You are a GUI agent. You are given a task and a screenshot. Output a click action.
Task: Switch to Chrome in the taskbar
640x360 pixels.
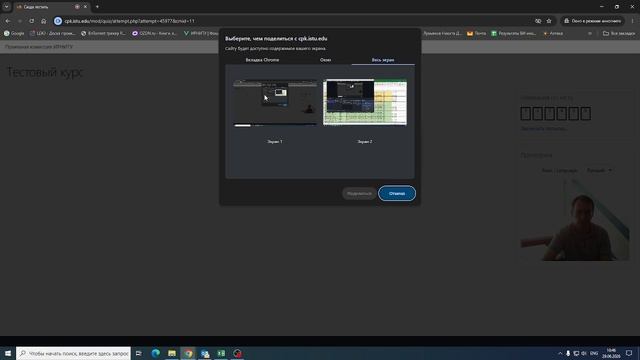pos(188,353)
